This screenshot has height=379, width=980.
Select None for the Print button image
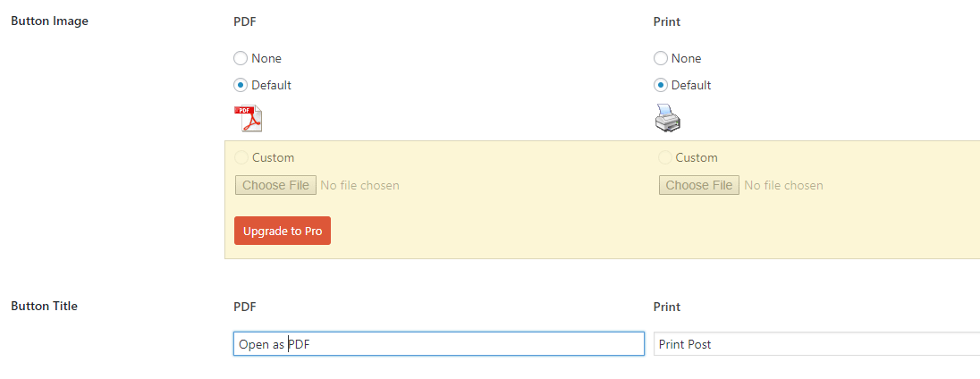[x=661, y=58]
